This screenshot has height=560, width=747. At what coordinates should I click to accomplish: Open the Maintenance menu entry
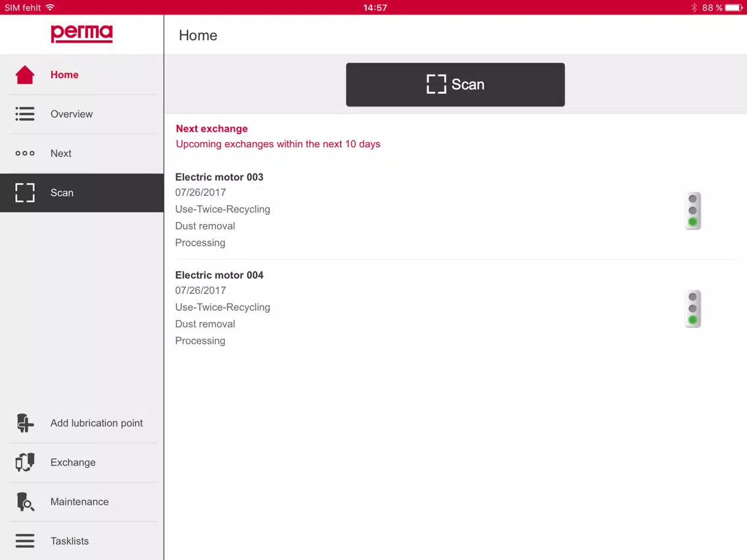(x=80, y=502)
